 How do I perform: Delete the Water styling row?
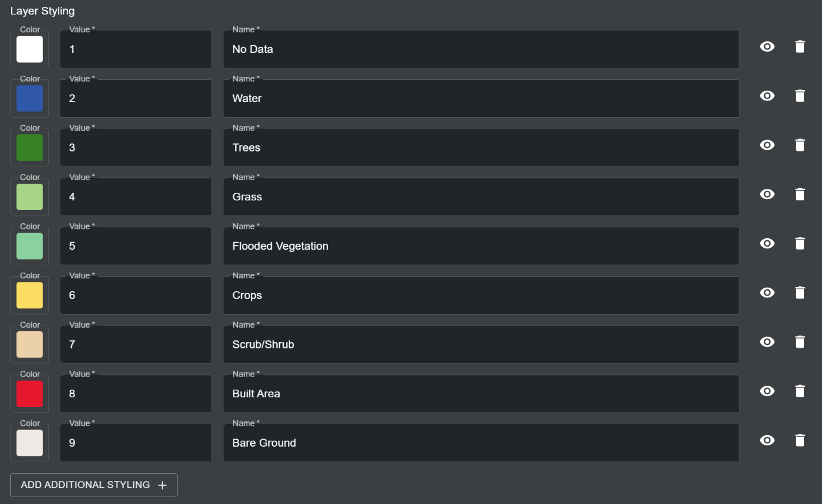(x=800, y=96)
